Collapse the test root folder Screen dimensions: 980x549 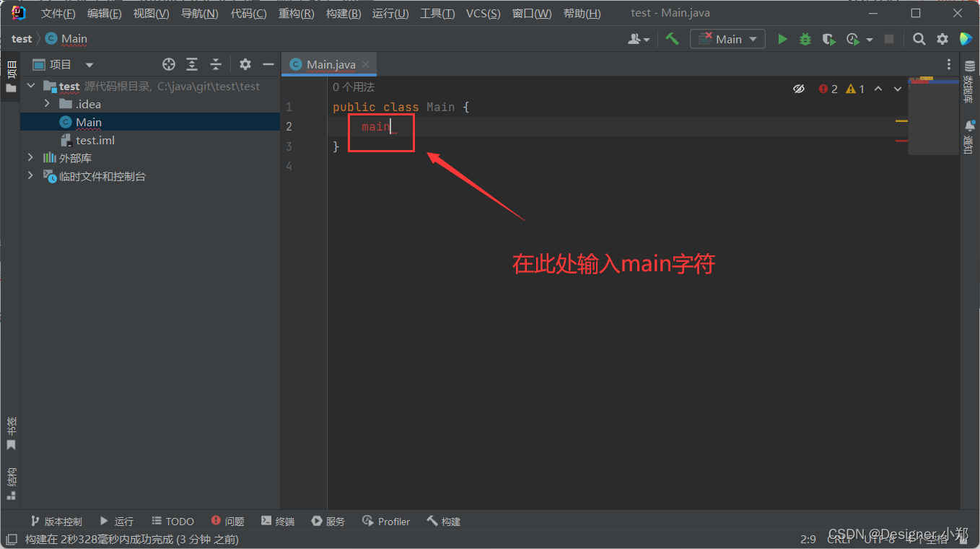pos(31,86)
